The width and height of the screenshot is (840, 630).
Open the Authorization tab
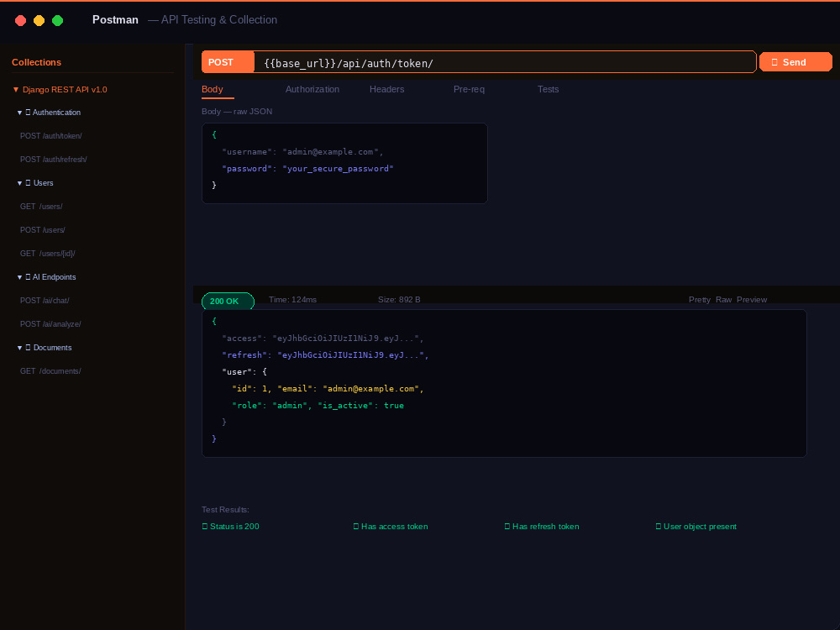tap(312, 90)
